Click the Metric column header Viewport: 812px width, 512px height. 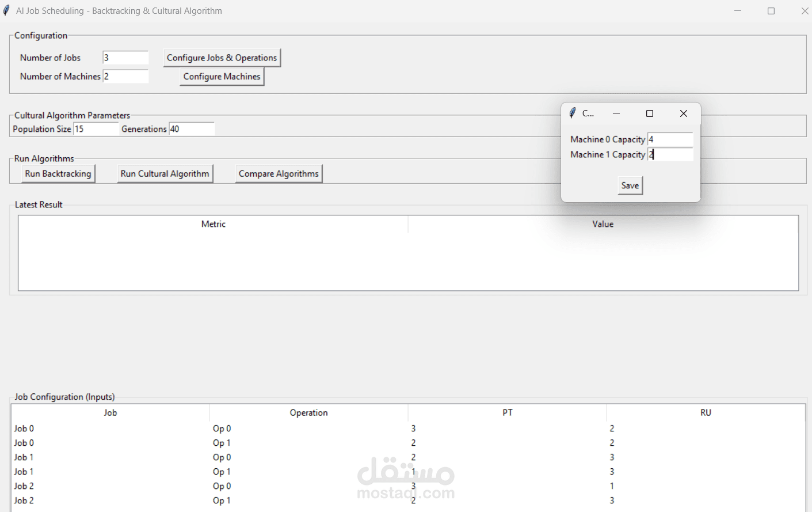coord(213,224)
